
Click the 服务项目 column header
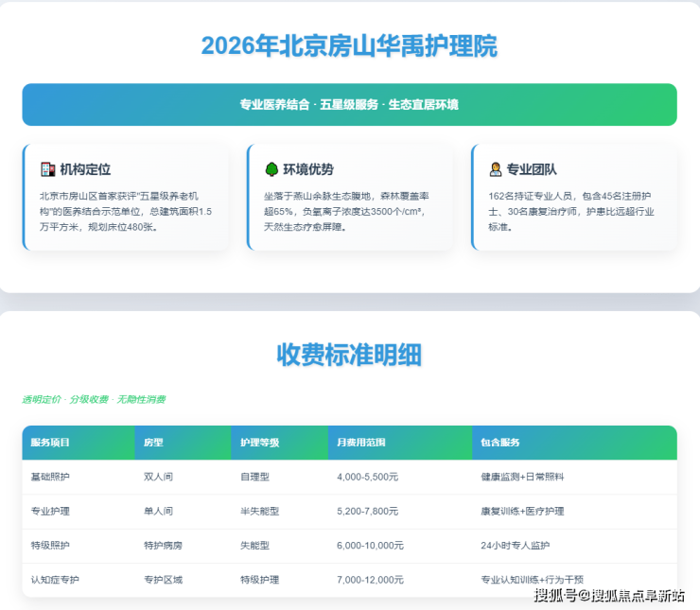point(50,443)
